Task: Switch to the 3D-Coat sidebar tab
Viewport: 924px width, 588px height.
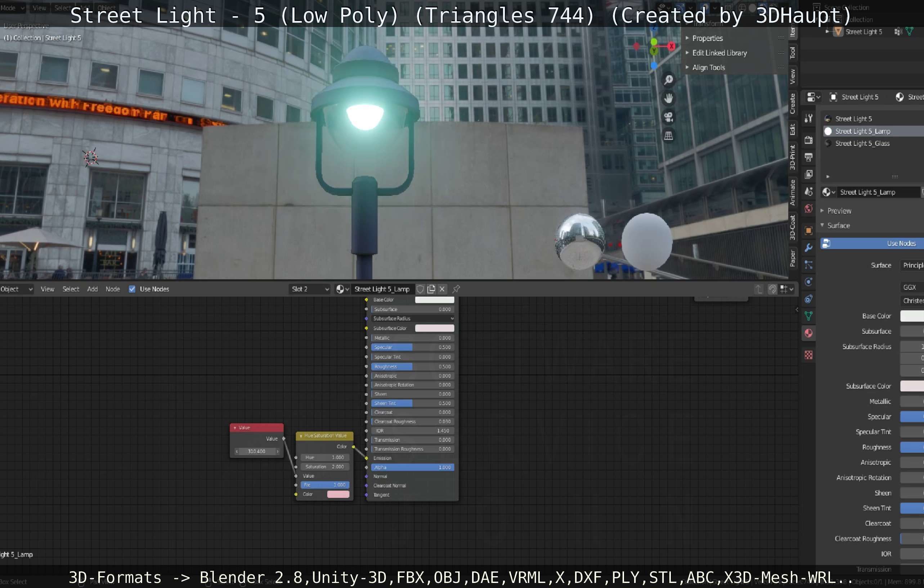Action: pos(792,228)
